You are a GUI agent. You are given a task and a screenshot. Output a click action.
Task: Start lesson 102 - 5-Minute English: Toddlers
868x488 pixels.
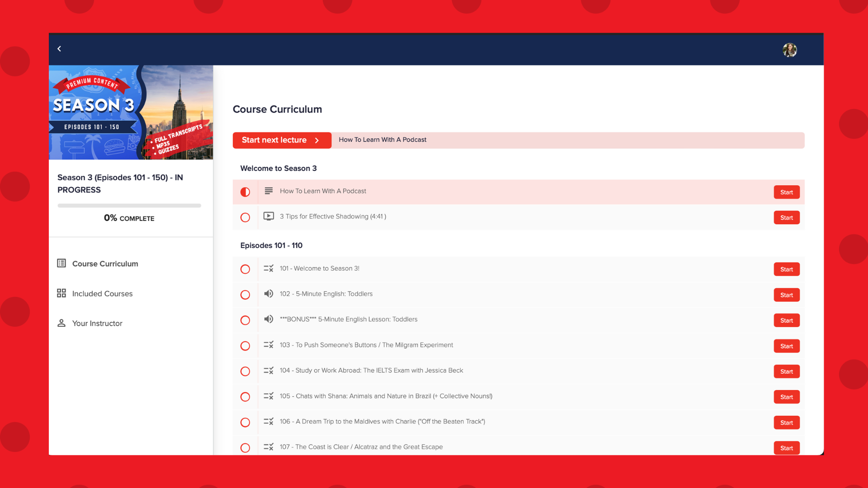(x=787, y=295)
